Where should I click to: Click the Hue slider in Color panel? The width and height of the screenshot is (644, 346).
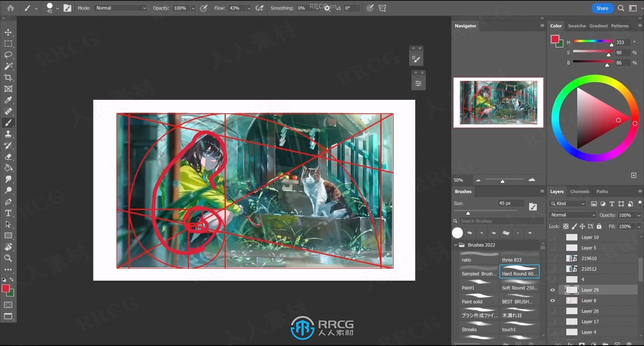coord(593,41)
